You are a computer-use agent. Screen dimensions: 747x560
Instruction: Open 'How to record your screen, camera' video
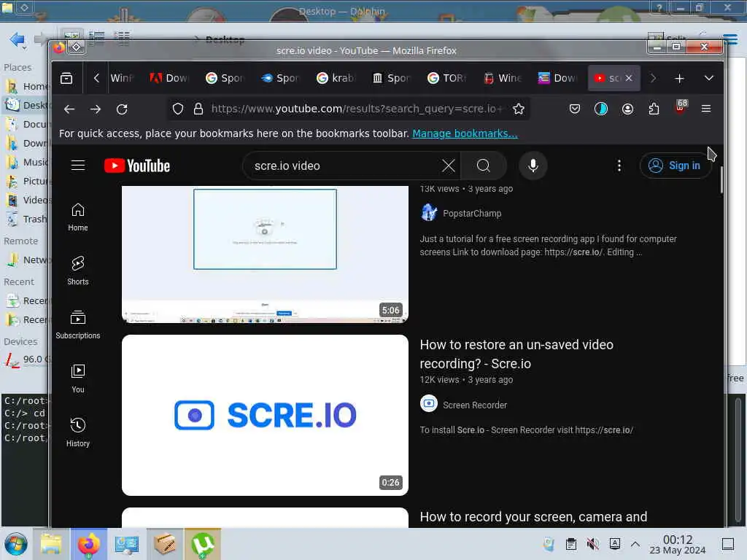[x=533, y=517]
